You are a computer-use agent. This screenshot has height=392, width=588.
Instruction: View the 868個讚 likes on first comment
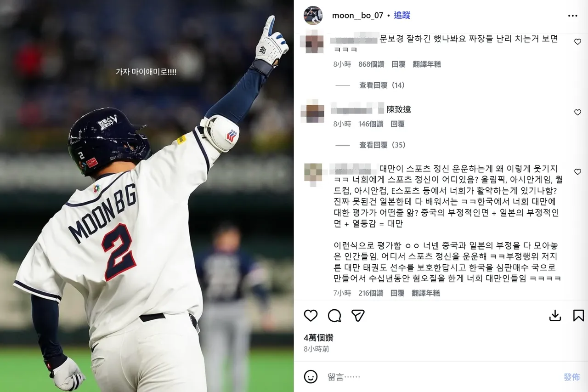point(371,64)
